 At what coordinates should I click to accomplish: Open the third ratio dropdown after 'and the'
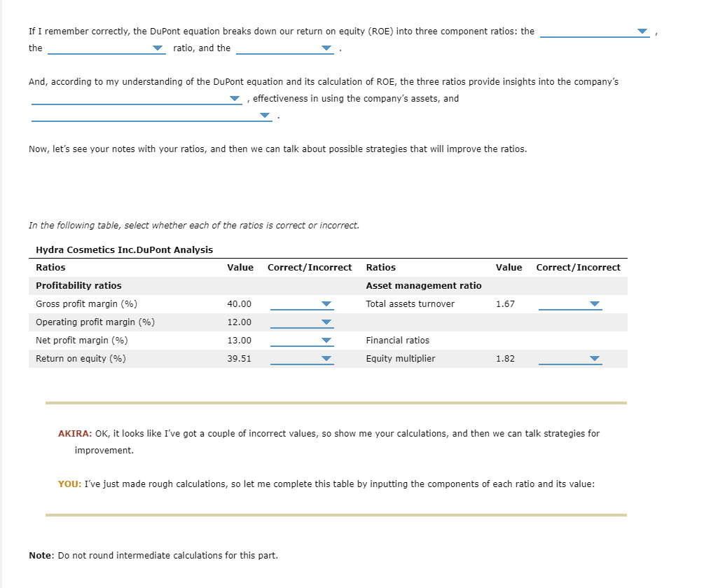pyautogui.click(x=324, y=48)
